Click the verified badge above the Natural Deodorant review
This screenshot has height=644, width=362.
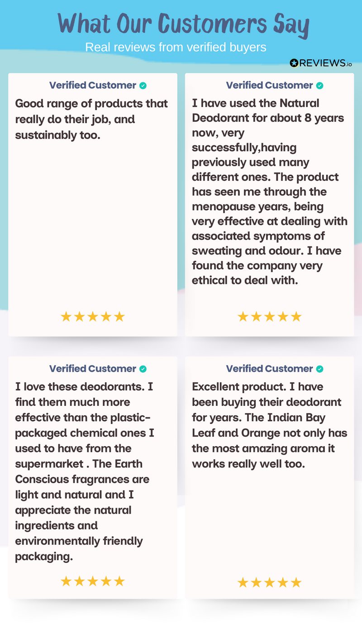pos(319,86)
